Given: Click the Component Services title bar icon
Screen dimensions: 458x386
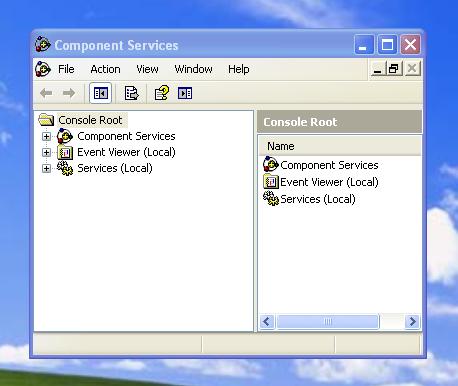Looking at the screenshot, I should pyautogui.click(x=43, y=44).
